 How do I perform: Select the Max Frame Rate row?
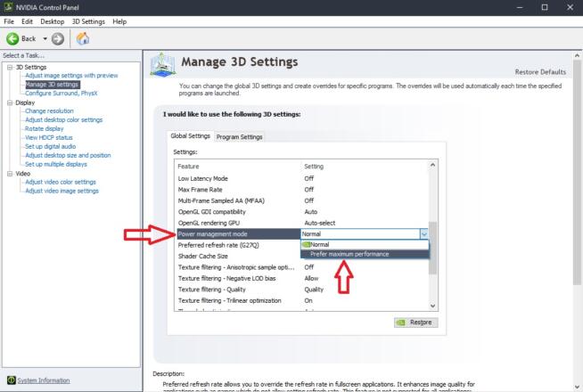(x=301, y=190)
